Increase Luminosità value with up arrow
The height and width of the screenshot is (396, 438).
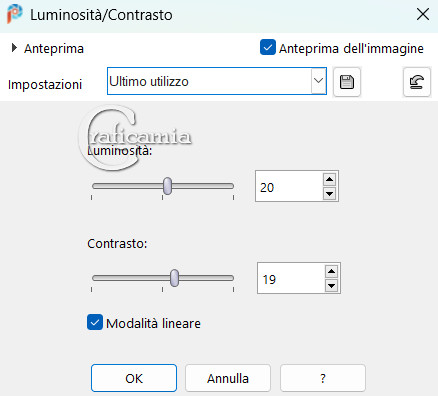[x=329, y=180]
